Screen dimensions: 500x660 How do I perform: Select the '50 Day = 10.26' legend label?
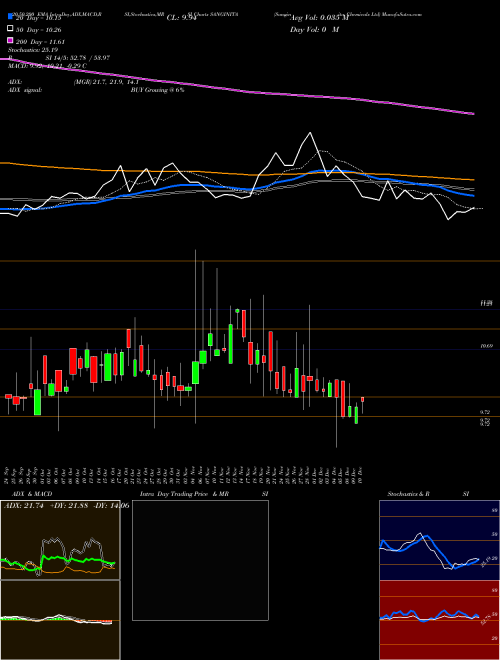pos(41,30)
